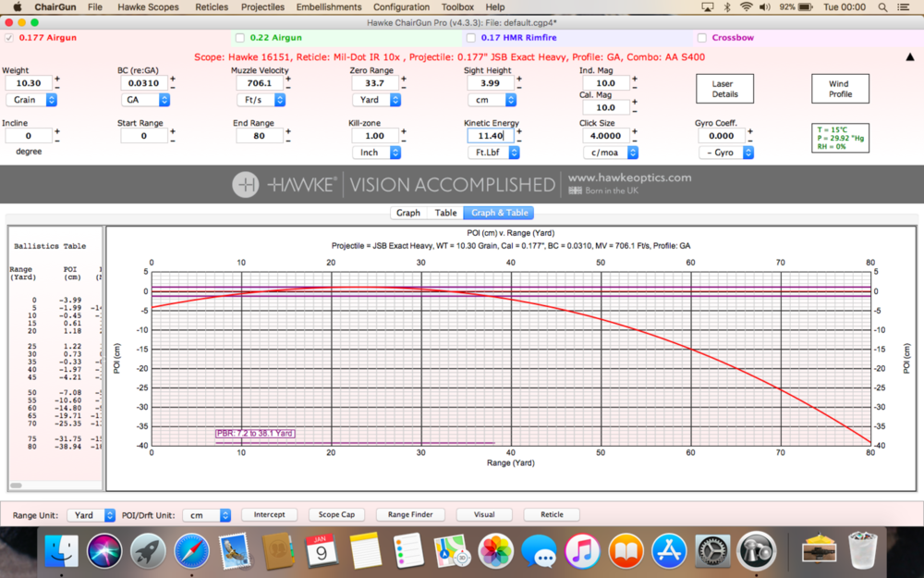This screenshot has width=924, height=578.
Task: Click the Intercept button
Action: point(269,515)
